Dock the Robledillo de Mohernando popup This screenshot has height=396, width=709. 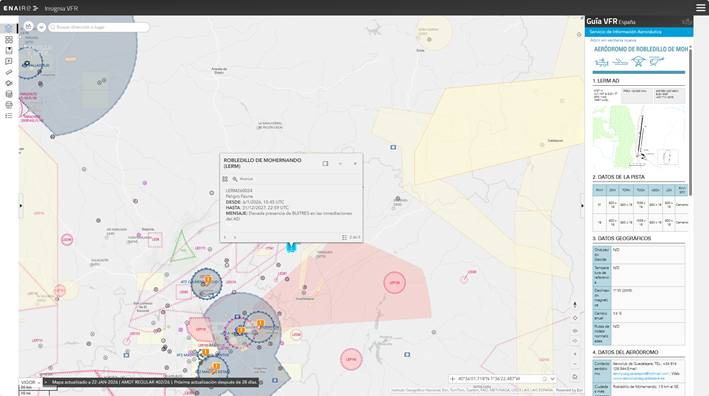pyautogui.click(x=325, y=164)
